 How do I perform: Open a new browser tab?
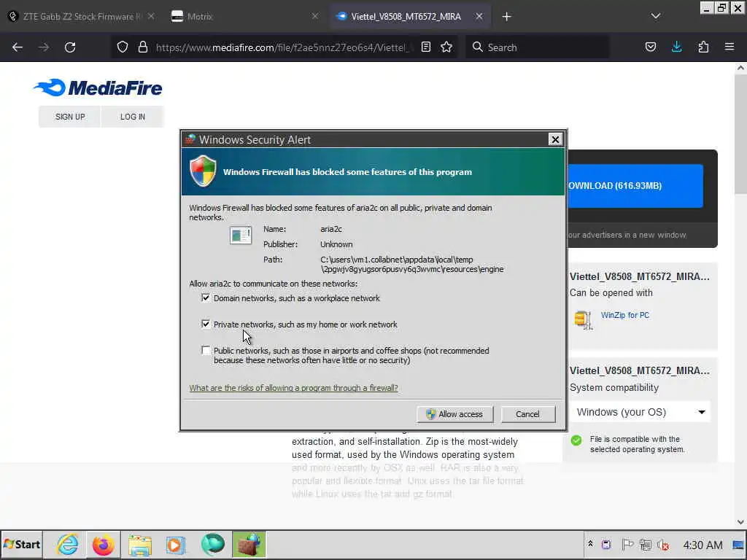tap(506, 17)
